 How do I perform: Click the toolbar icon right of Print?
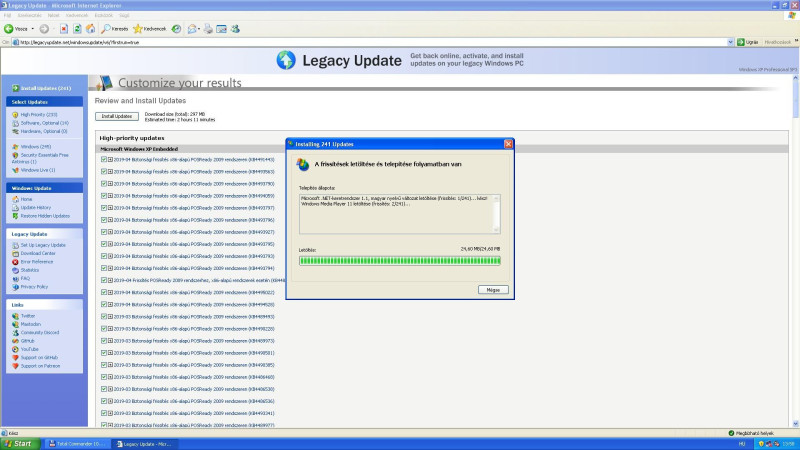221,29
